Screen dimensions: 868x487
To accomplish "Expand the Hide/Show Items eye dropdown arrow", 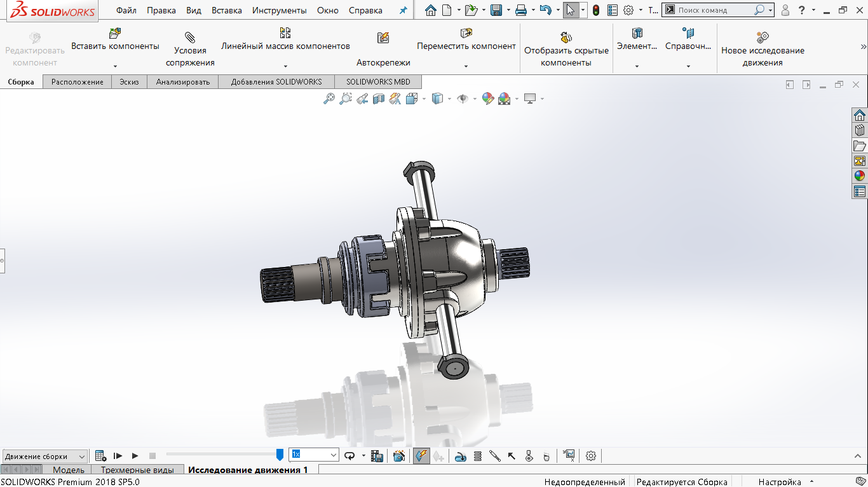I will click(475, 99).
